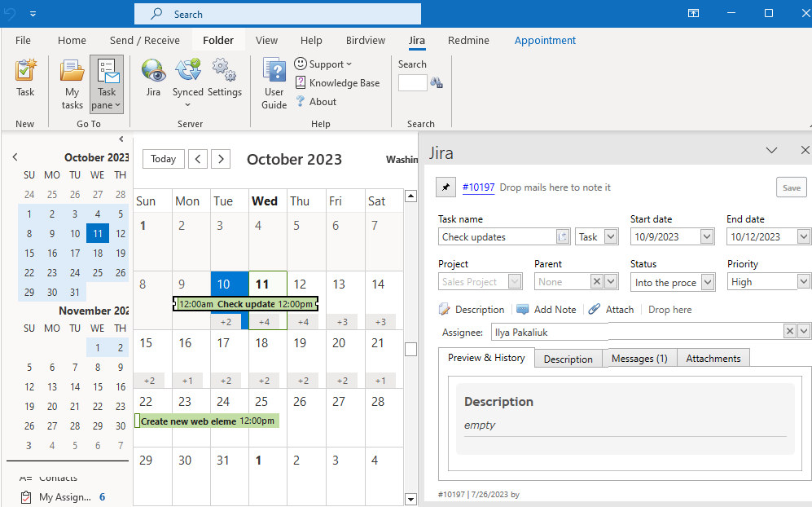Open the Support smiley menu
Image resolution: width=812 pixels, height=507 pixels.
click(323, 64)
